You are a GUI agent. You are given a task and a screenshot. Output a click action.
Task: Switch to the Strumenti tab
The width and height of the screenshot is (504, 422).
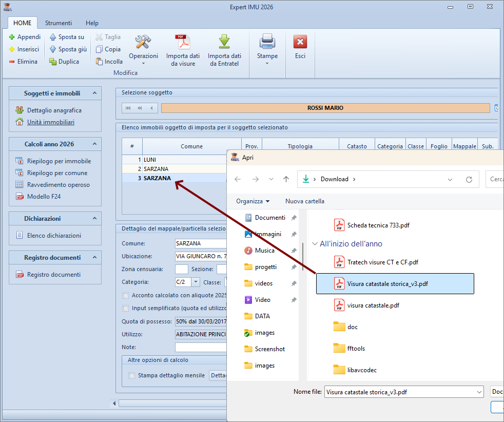pyautogui.click(x=59, y=23)
